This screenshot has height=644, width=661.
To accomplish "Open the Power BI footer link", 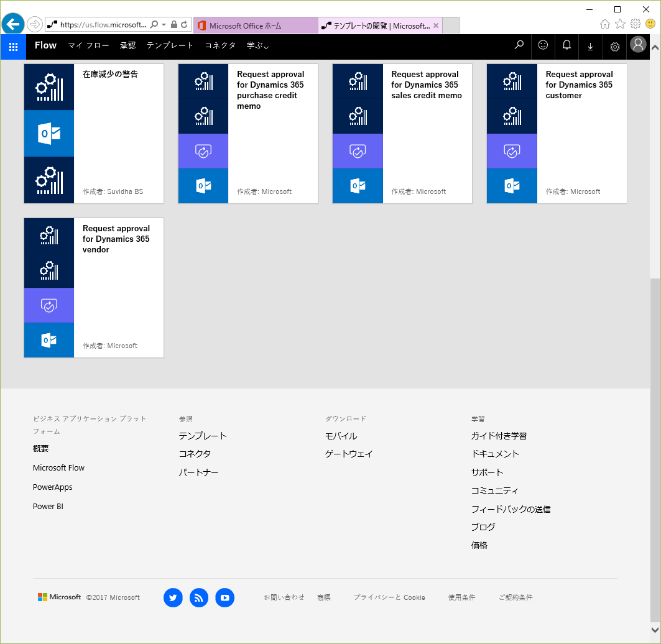I will [x=48, y=507].
